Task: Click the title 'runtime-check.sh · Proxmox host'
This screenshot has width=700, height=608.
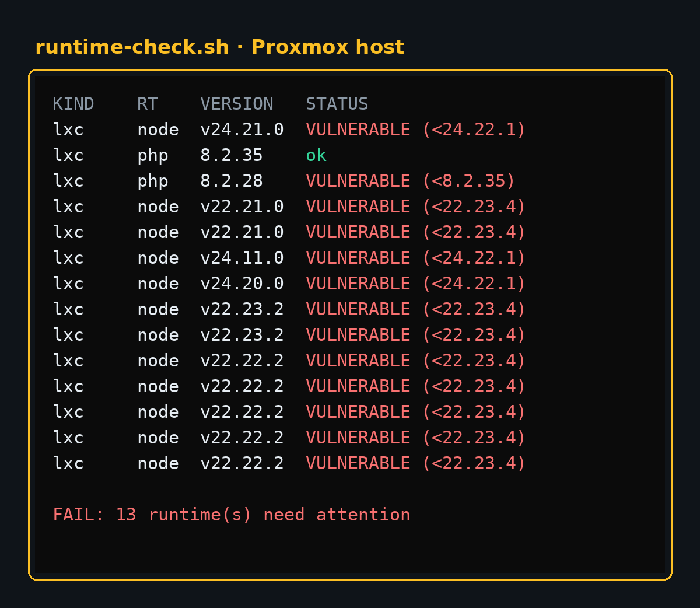Action: tap(219, 47)
